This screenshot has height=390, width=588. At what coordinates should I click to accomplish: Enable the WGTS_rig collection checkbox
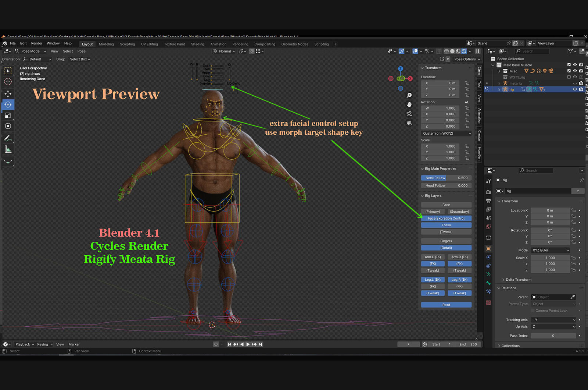[x=569, y=77]
